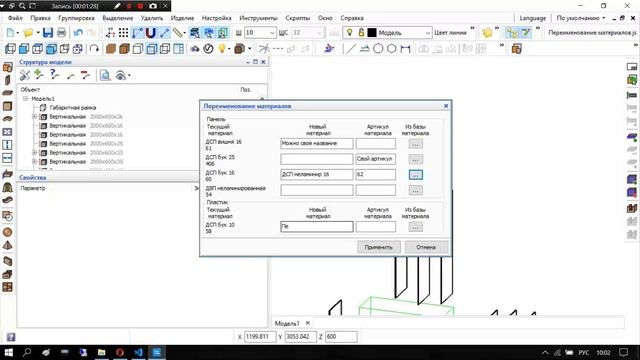Print the model using printer icon
This screenshot has width=640, height=360.
[x=61, y=33]
